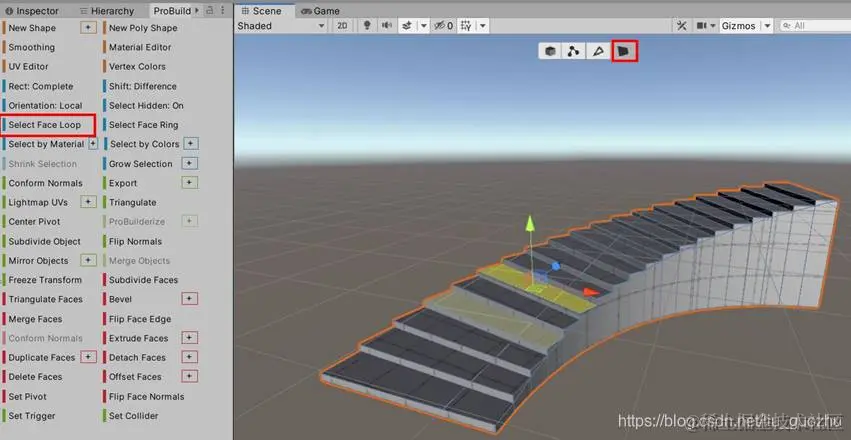
Task: Toggle Orientation: Local handle setting
Action: [x=46, y=105]
